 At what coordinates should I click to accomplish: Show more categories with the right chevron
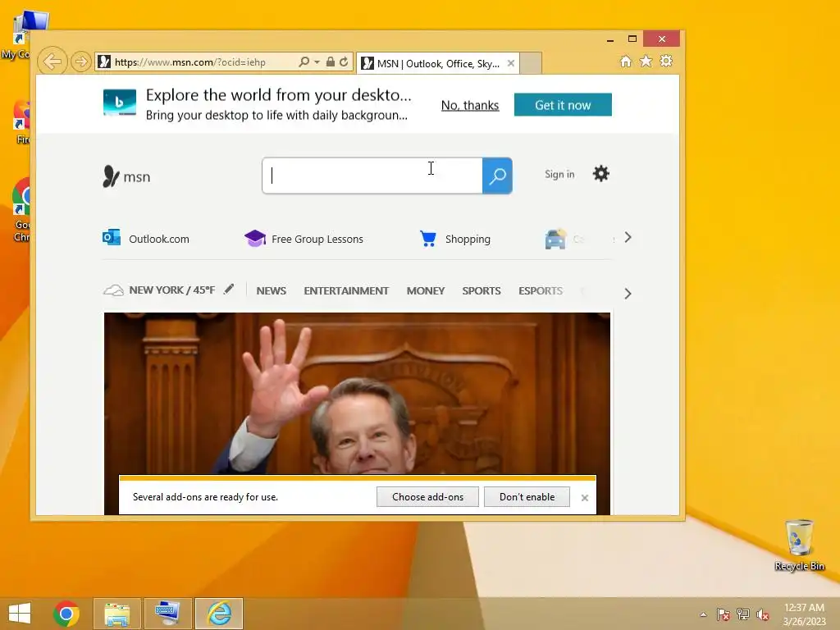628,294
